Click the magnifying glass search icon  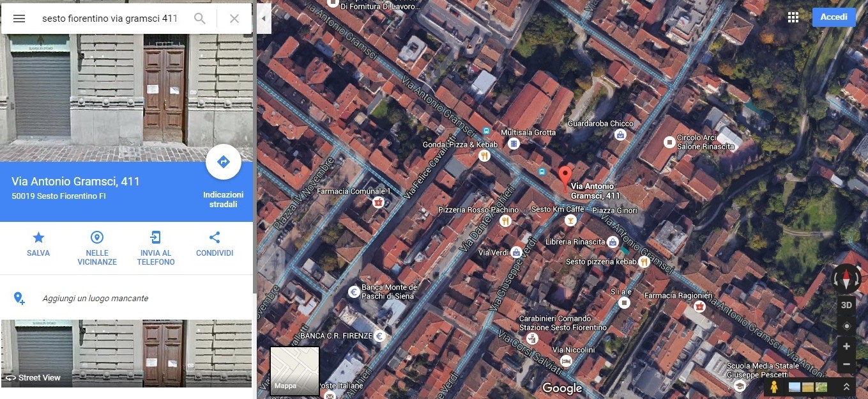click(200, 19)
